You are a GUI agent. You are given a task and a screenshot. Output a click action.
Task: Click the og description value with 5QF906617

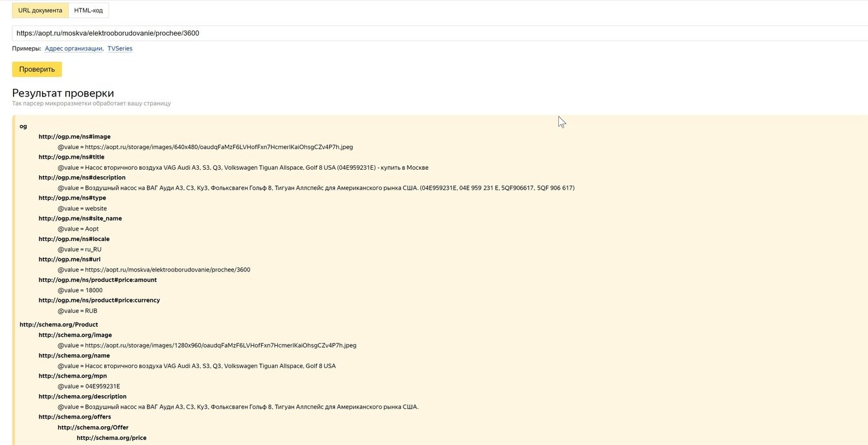[x=316, y=188]
